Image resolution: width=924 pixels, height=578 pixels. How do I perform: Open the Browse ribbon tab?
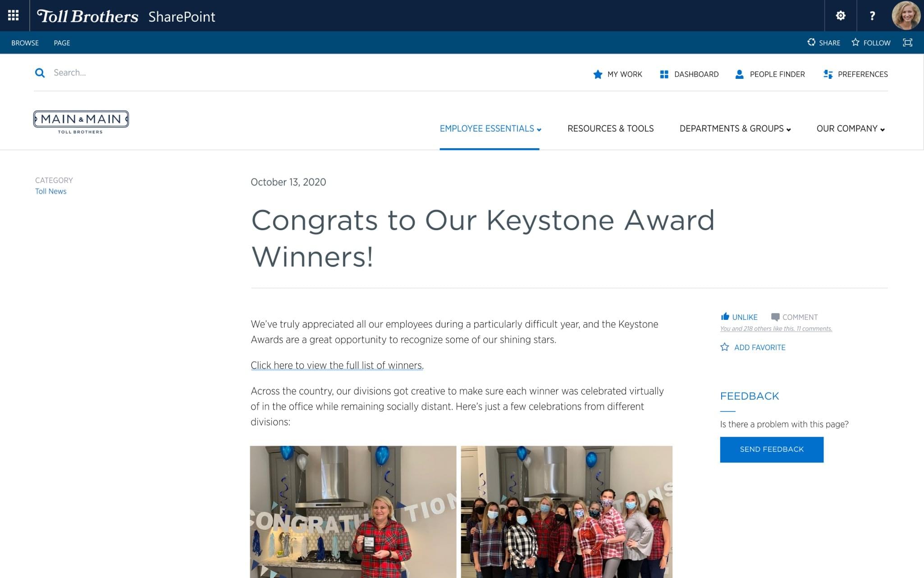pyautogui.click(x=25, y=43)
